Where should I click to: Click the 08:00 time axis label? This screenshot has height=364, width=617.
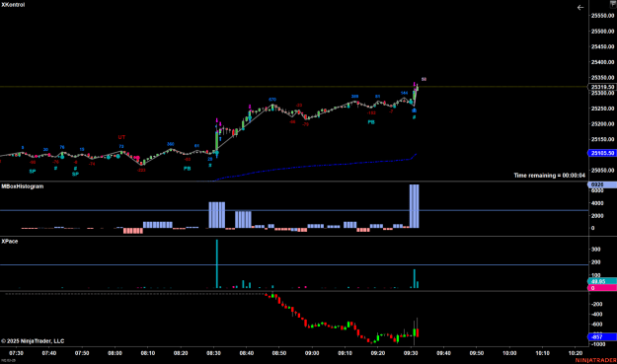pos(115,353)
